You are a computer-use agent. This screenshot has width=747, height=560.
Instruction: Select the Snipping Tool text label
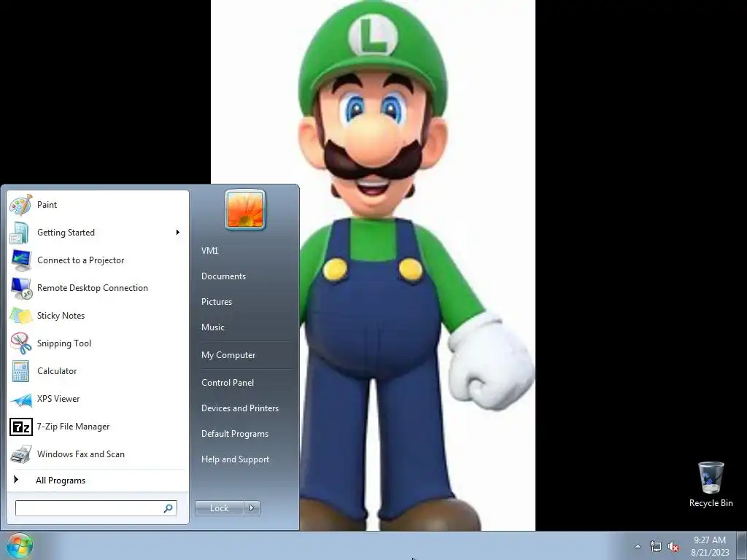coord(64,343)
